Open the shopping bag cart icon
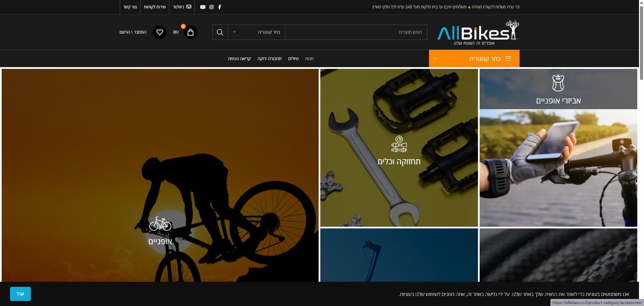Screen dimensions: 644x306 click(x=191, y=32)
